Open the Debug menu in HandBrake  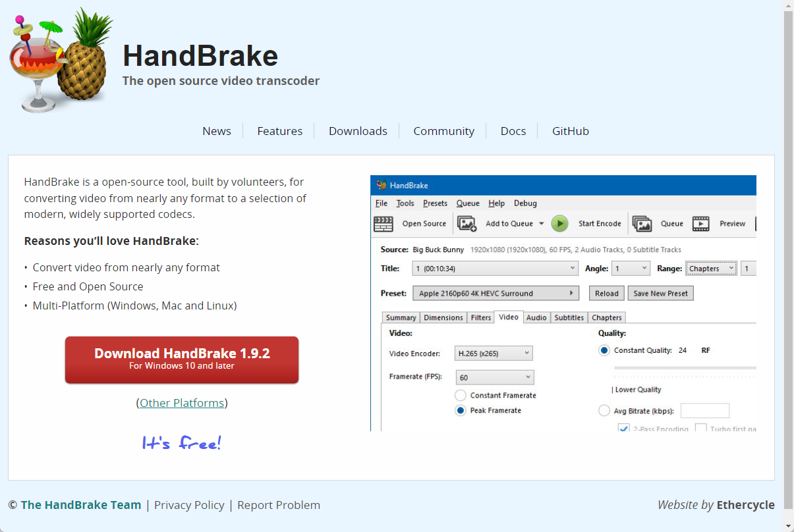525,203
